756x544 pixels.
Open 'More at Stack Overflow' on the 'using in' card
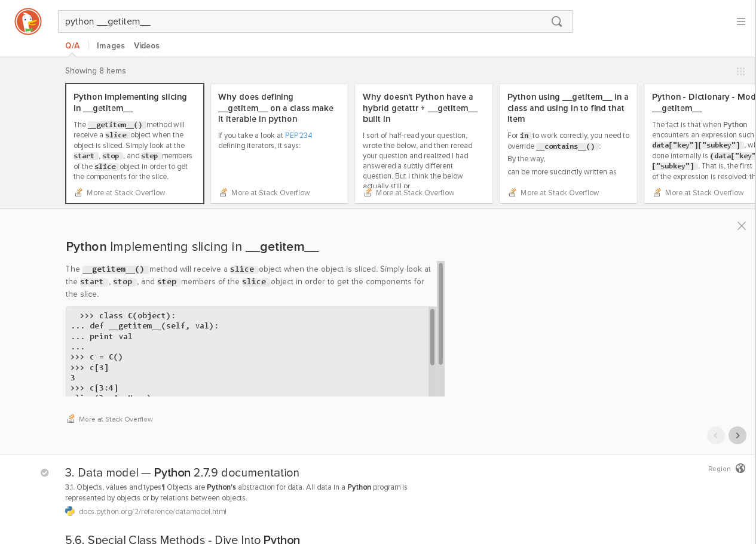(559, 192)
